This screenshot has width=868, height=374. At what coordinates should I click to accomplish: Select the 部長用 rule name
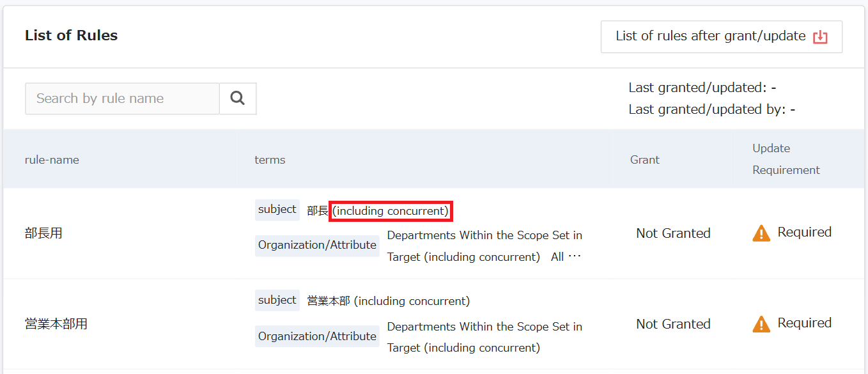click(43, 233)
